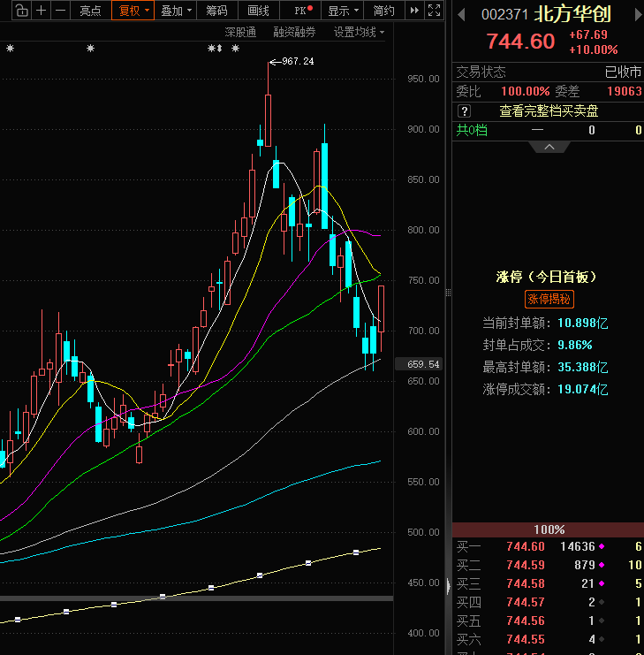The width and height of the screenshot is (644, 655).
Task: Zoom out chart with minus icon
Action: [x=61, y=11]
